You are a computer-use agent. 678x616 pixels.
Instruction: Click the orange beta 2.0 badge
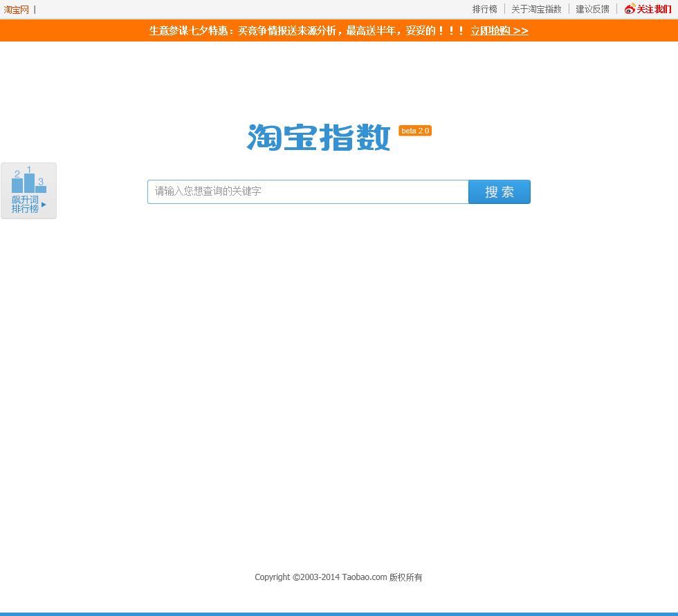415,131
